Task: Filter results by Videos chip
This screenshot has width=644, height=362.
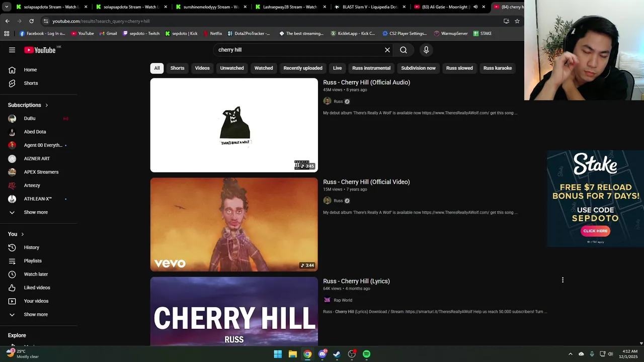Action: (x=202, y=68)
